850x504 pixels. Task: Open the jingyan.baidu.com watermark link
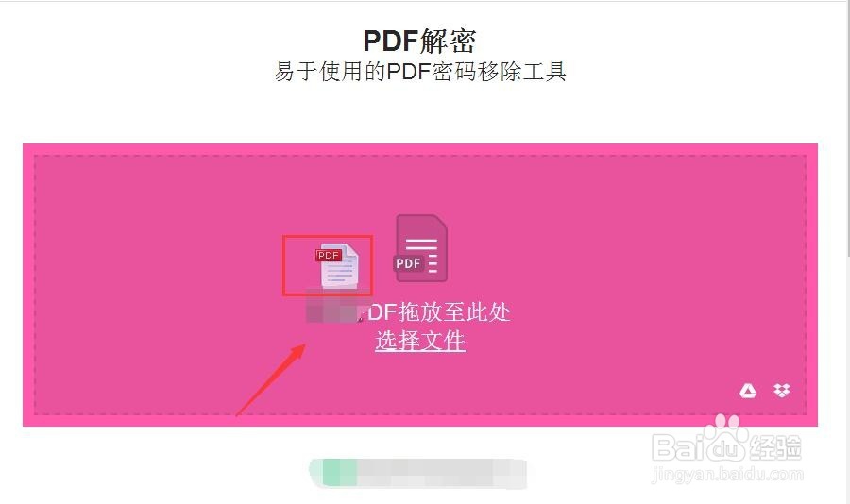pyautogui.click(x=727, y=474)
